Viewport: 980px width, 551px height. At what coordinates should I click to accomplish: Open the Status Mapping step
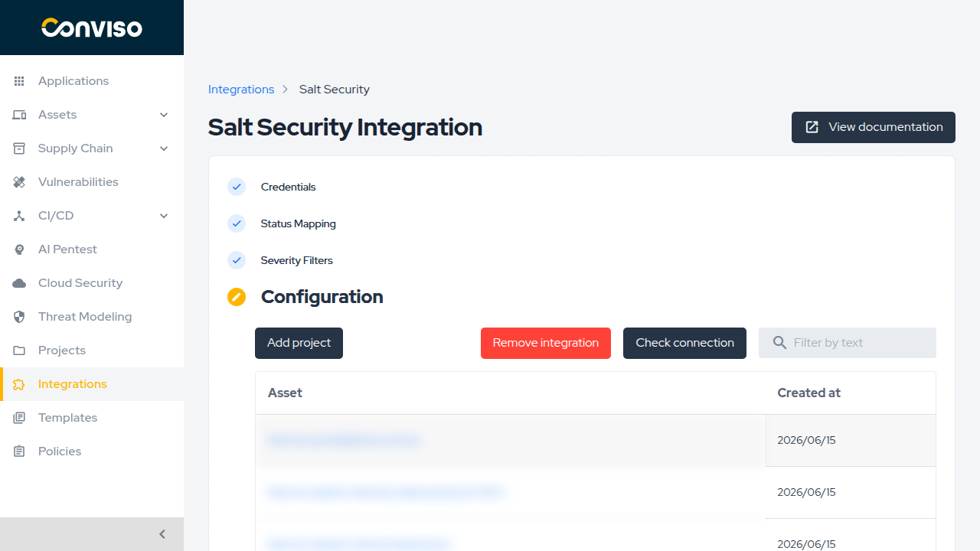[x=298, y=223]
